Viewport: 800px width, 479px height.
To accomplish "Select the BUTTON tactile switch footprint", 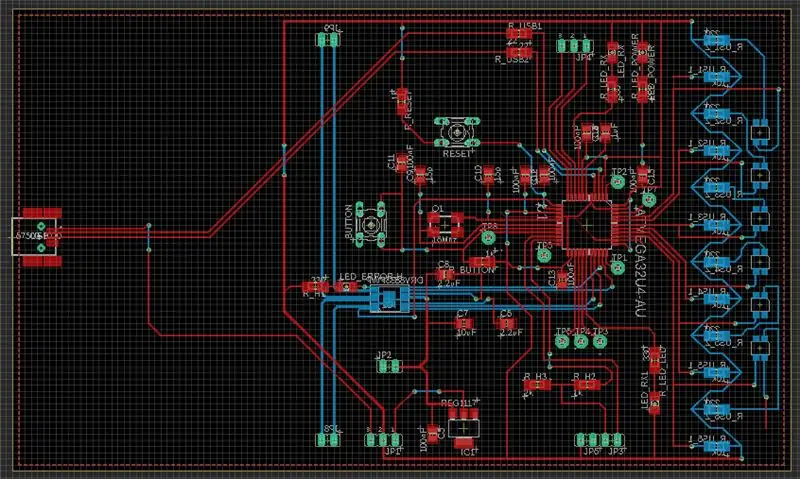I will 371,223.
